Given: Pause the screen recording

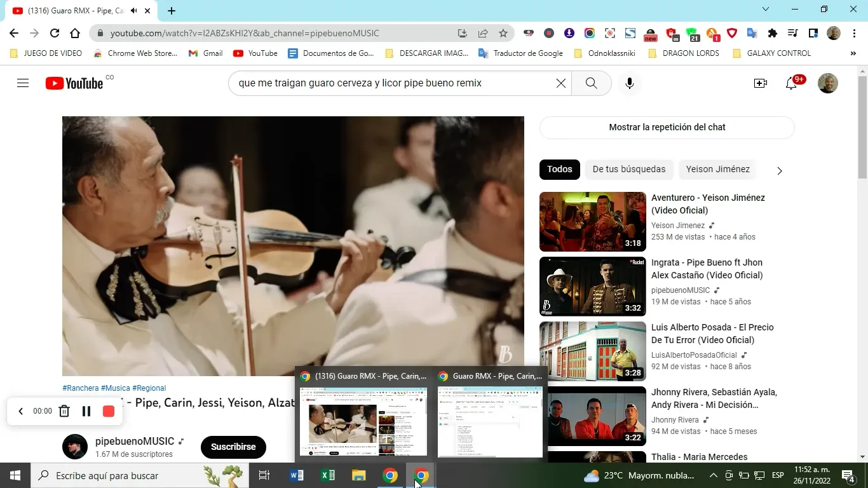Looking at the screenshot, I should click(x=86, y=411).
